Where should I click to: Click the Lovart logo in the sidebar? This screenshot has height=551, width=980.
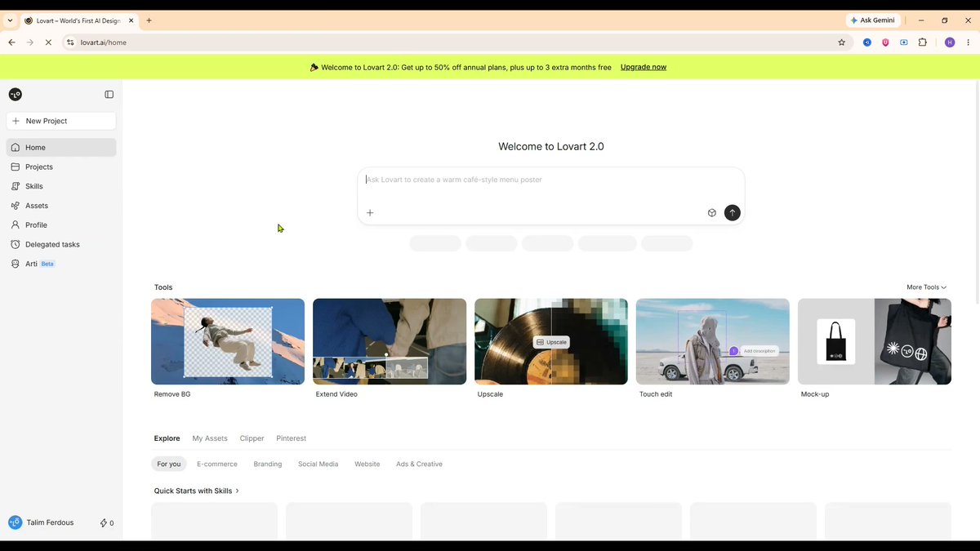pos(15,95)
